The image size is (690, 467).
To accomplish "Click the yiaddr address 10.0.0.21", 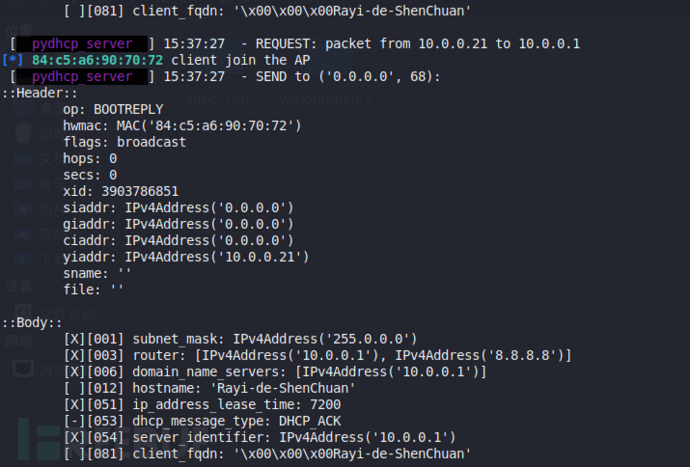I will [x=260, y=257].
